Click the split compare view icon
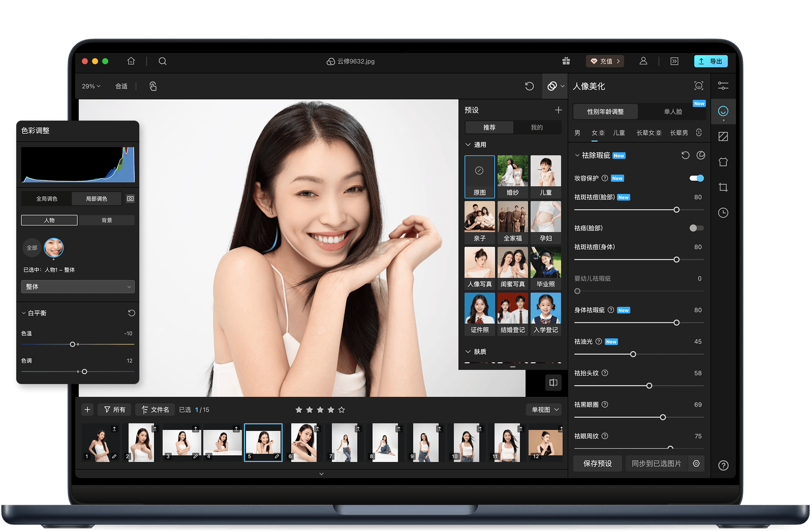Viewport: 812px width, 532px height. click(553, 383)
